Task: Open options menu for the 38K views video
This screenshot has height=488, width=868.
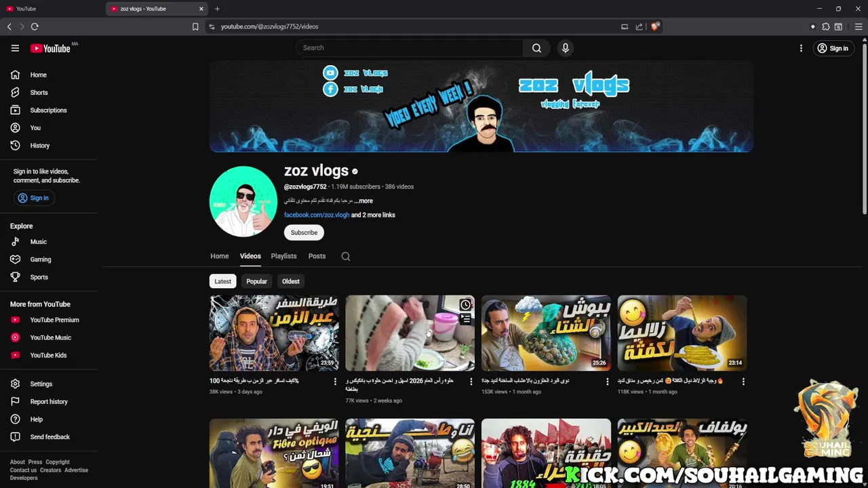Action: click(x=335, y=382)
